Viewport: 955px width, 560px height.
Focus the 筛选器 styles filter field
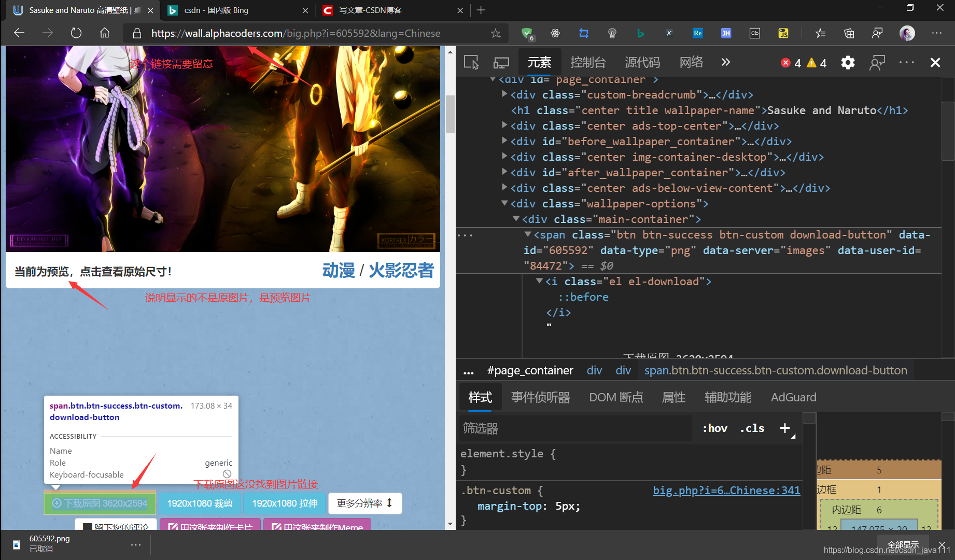pyautogui.click(x=575, y=428)
